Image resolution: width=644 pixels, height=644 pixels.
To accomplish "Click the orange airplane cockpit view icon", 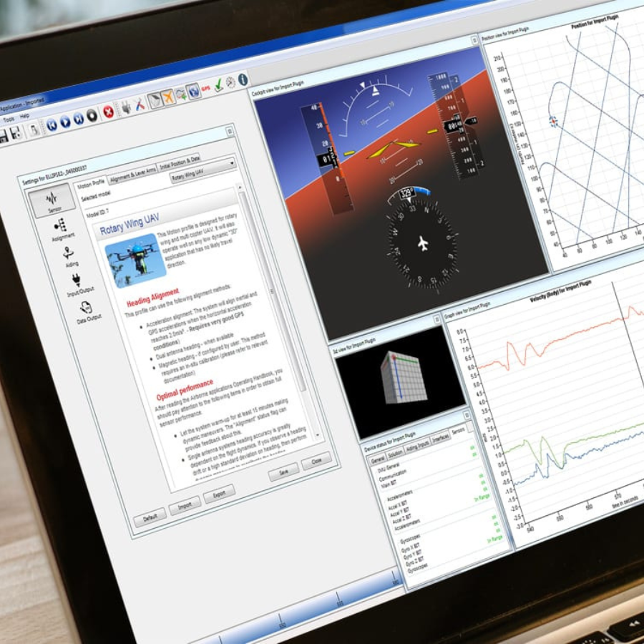I will click(169, 97).
